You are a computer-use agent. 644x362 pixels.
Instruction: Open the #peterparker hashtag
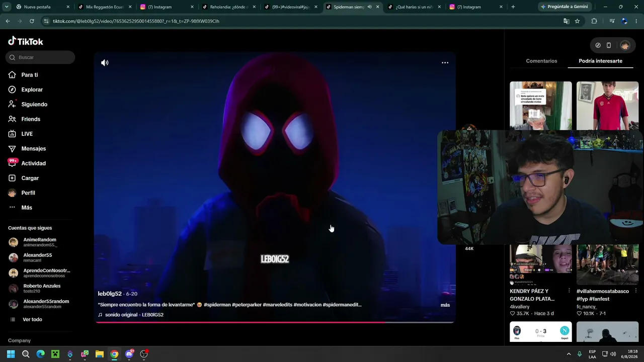click(x=247, y=305)
